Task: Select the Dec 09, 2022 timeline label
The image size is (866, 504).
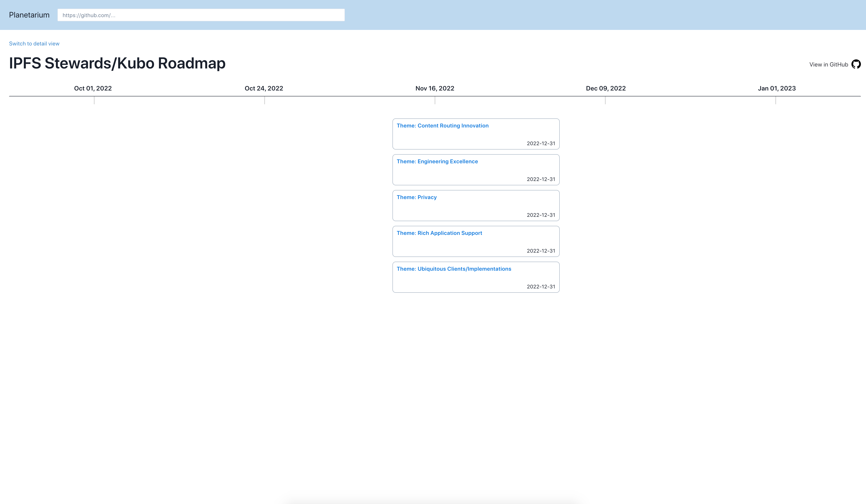Action: (x=606, y=88)
